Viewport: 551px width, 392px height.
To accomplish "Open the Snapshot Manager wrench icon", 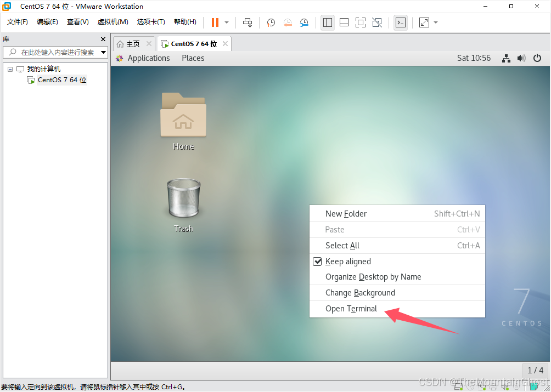I will [304, 22].
